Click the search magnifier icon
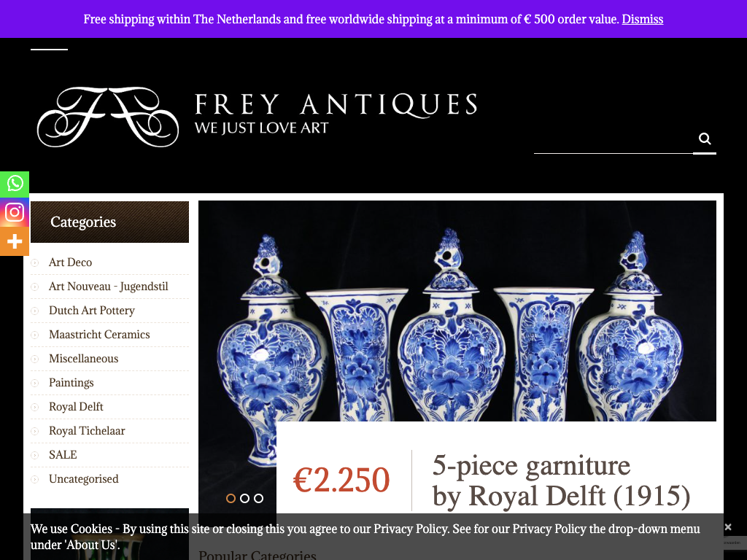 pyautogui.click(x=705, y=139)
